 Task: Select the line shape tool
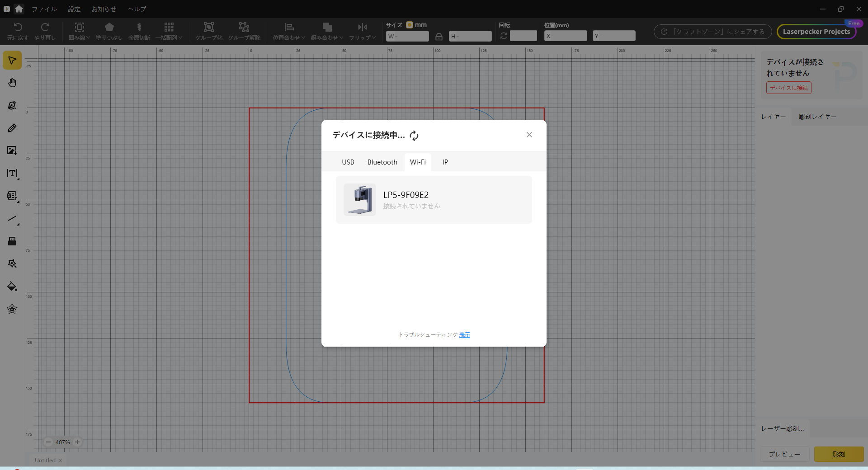(12, 219)
